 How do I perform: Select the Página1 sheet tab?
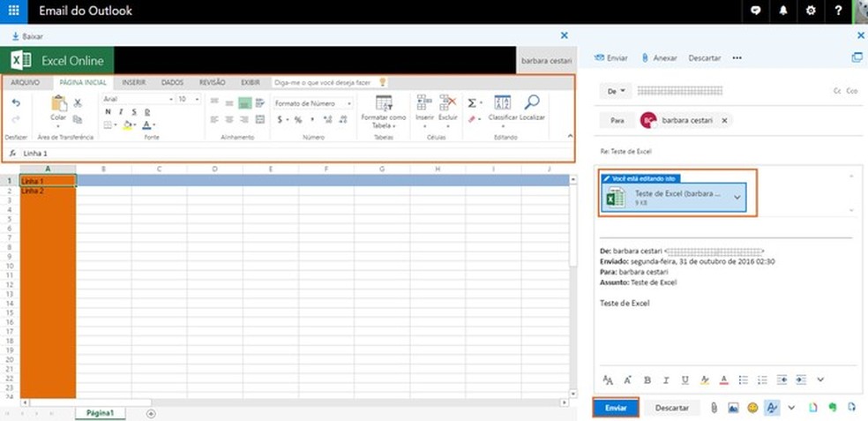coord(101,413)
